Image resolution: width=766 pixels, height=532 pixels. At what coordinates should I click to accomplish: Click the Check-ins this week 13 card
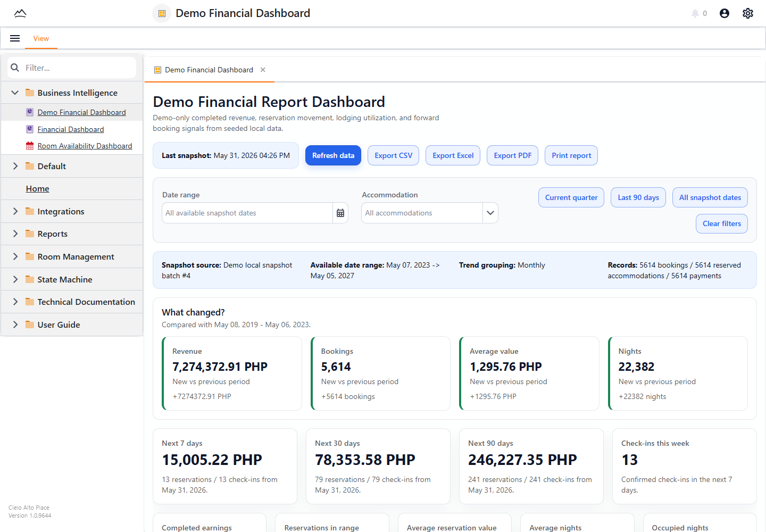click(685, 466)
